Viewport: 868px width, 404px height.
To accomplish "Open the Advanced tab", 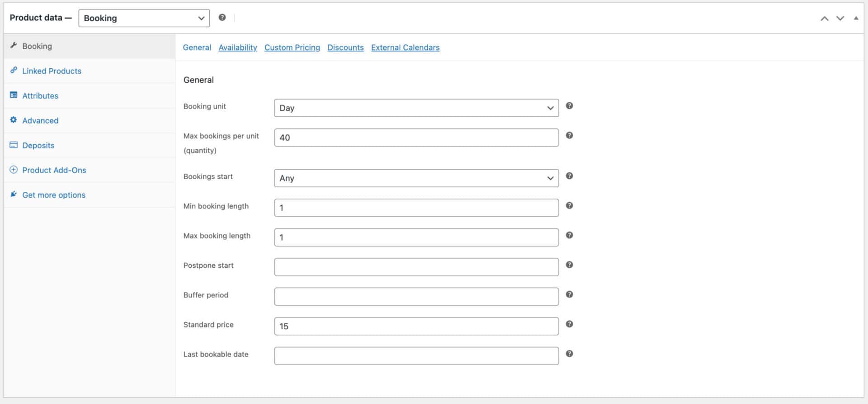I will click(x=90, y=121).
